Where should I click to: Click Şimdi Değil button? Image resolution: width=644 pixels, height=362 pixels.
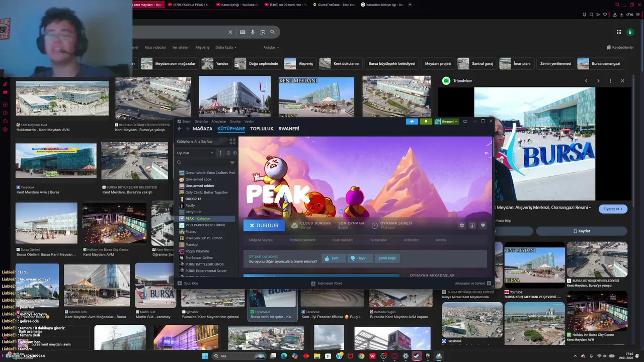click(387, 258)
